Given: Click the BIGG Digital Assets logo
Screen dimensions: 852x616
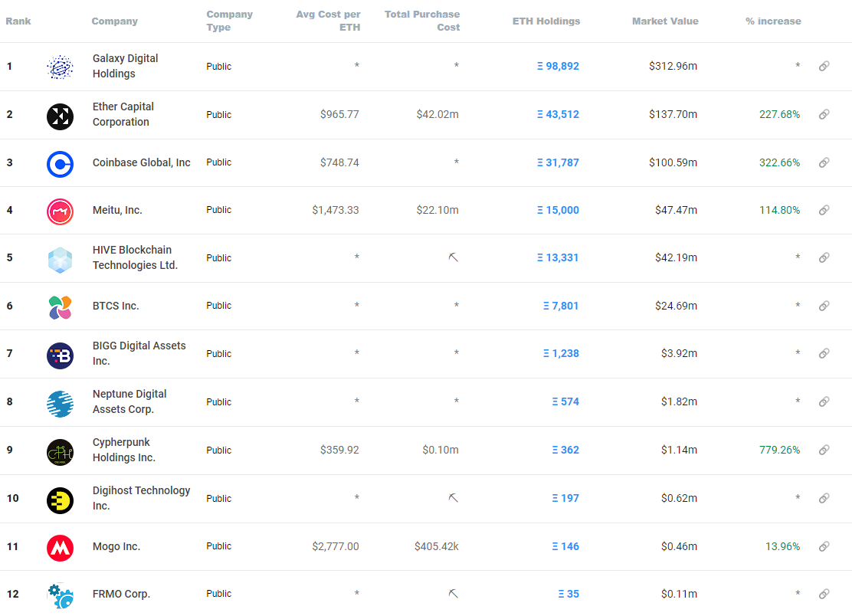Looking at the screenshot, I should (x=61, y=356).
